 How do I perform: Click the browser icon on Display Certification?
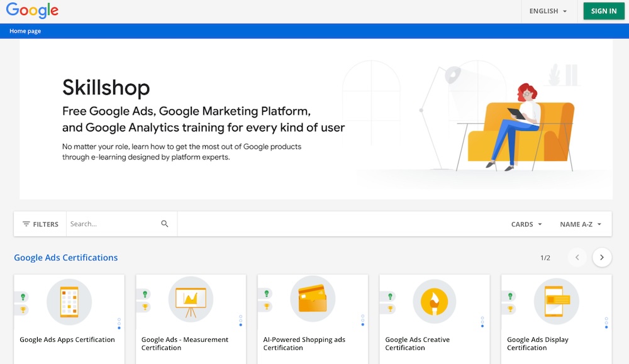click(x=556, y=301)
